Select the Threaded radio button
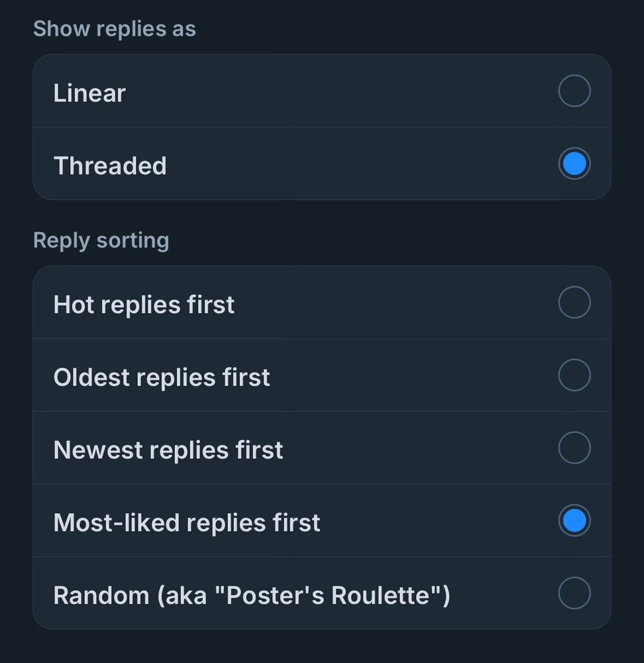Viewport: 644px width, 663px height. pyautogui.click(x=574, y=164)
